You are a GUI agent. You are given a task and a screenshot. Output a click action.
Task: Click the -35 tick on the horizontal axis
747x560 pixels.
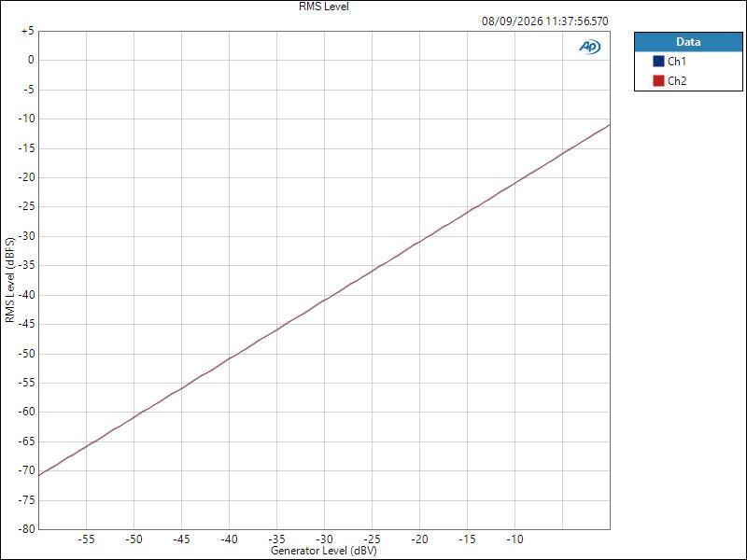276,539
